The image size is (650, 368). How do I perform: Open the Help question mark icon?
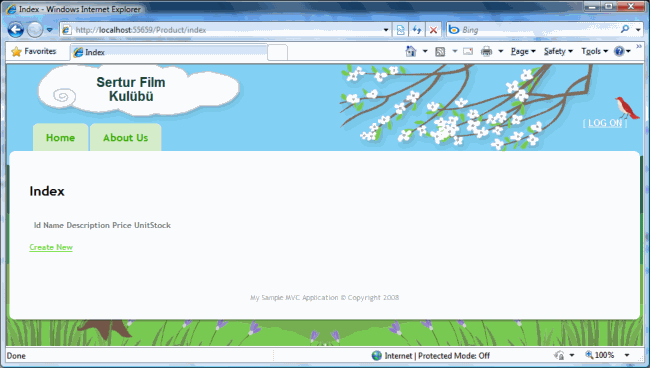pos(619,51)
